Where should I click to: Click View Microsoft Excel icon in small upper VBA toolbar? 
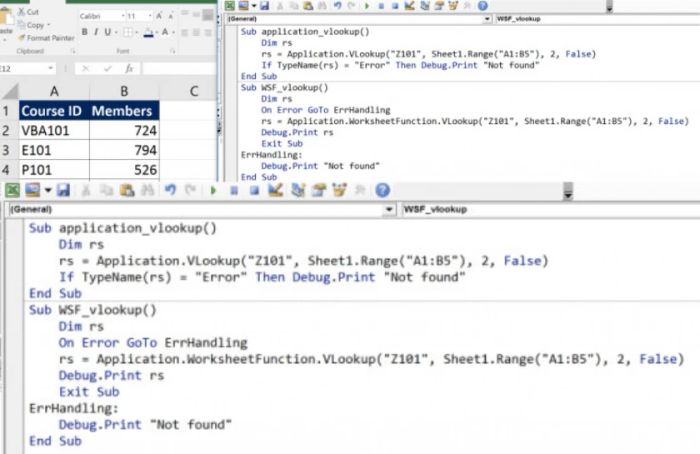pyautogui.click(x=229, y=5)
